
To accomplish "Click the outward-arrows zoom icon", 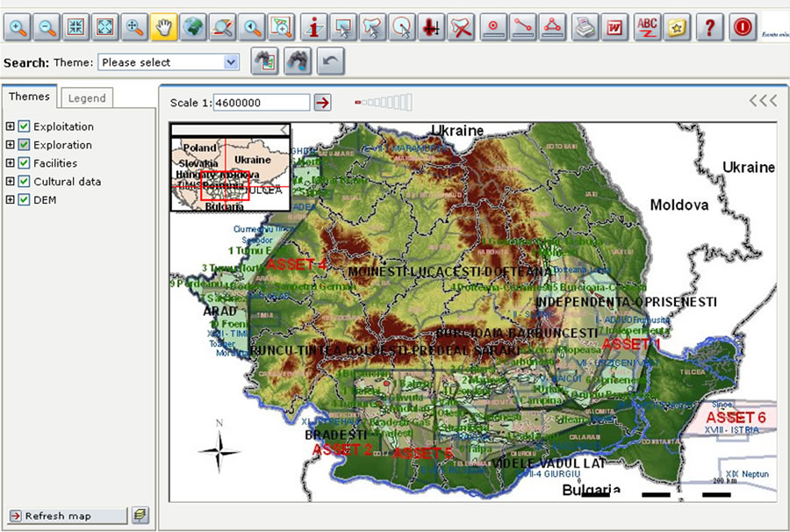I will 105,26.
